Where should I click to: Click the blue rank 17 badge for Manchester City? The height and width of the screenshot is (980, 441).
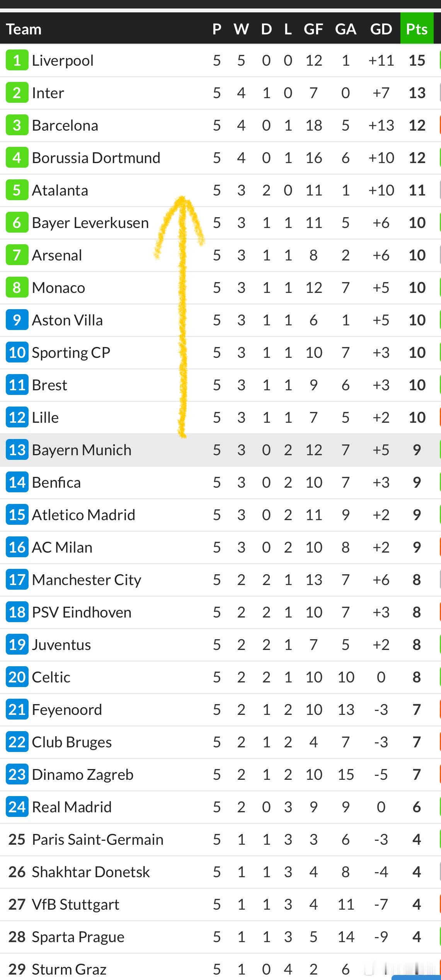click(17, 580)
